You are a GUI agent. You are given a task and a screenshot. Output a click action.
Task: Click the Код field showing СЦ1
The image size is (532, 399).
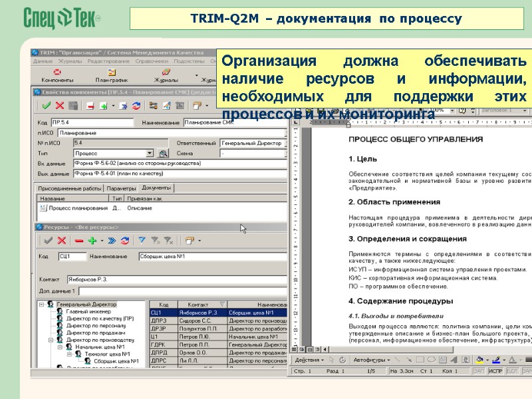pos(73,255)
